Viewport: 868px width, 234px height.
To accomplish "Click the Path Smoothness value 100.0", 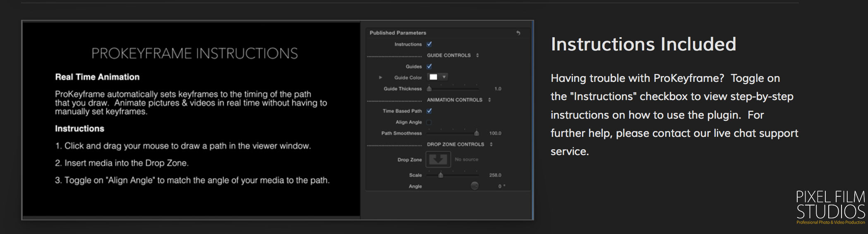I will click(x=495, y=133).
